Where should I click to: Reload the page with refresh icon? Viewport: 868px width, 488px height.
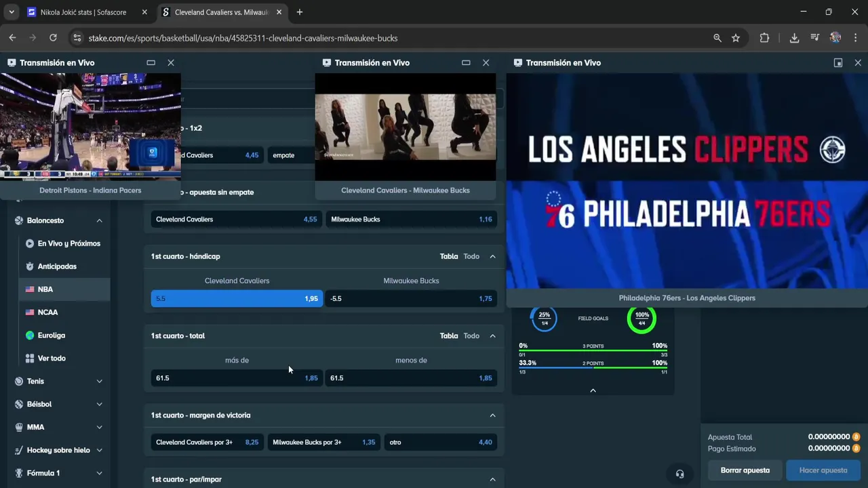53,38
